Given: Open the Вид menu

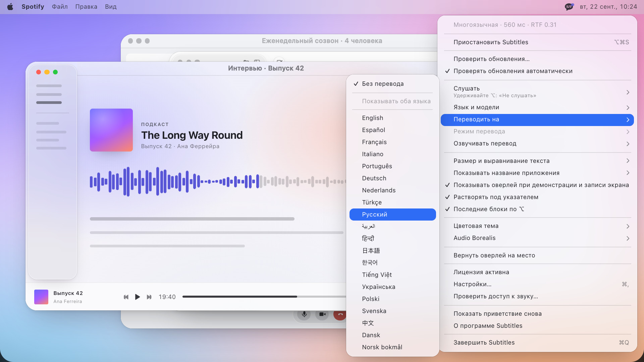Looking at the screenshot, I should (x=111, y=7).
